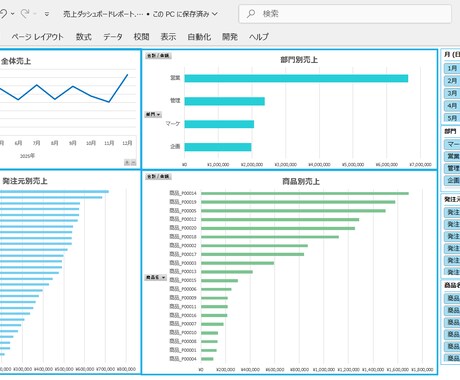This screenshot has height=380, width=460.
Task: Toggle the 5月 slicer item
Action: pos(452,118)
